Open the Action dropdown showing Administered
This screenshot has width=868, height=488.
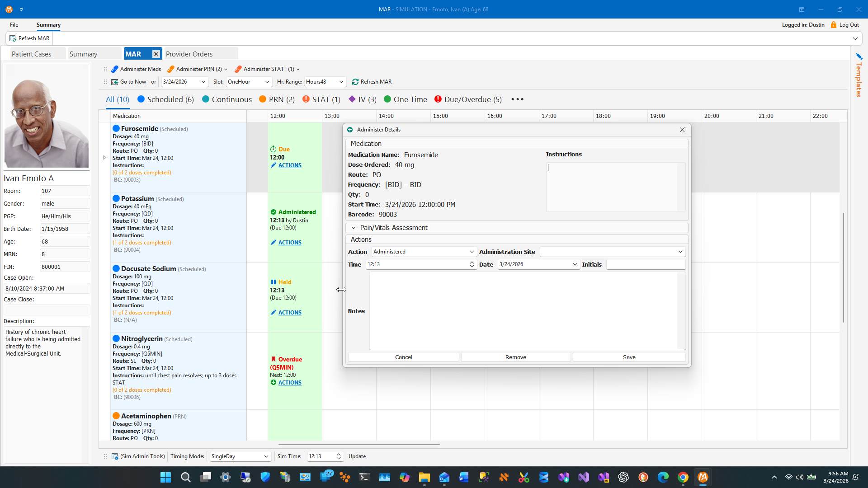pyautogui.click(x=424, y=252)
